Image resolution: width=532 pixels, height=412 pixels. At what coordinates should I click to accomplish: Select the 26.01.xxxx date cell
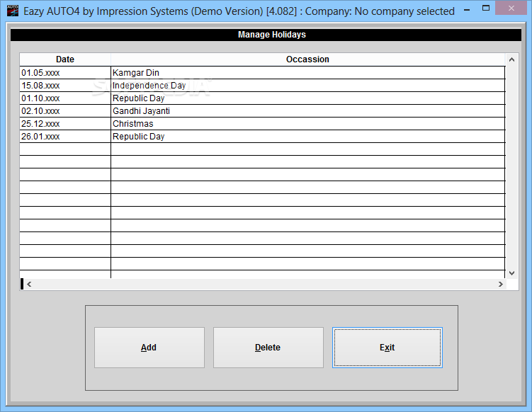65,137
